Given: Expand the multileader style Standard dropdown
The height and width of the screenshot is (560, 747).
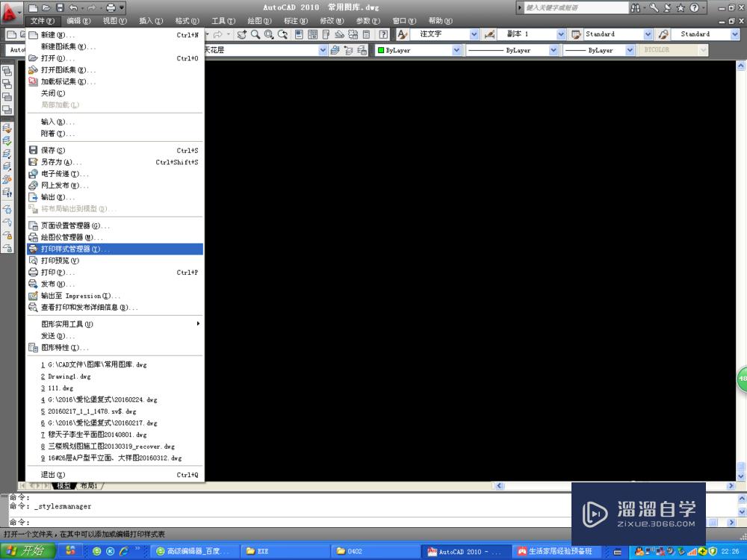Looking at the screenshot, I should pos(734,34).
